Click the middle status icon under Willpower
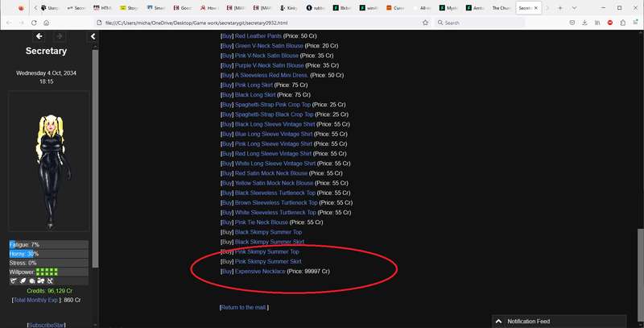The width and height of the screenshot is (644, 328). 32,281
